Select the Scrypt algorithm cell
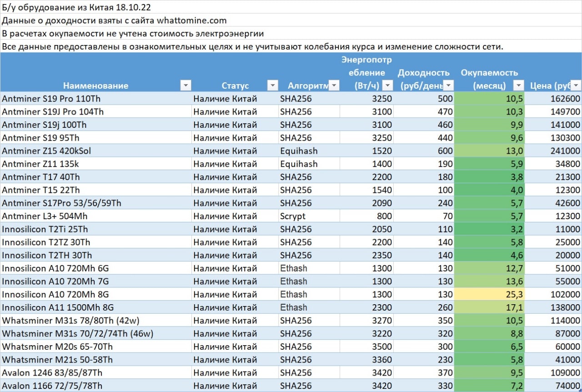Viewport: 582px width, 392px height. click(x=309, y=216)
